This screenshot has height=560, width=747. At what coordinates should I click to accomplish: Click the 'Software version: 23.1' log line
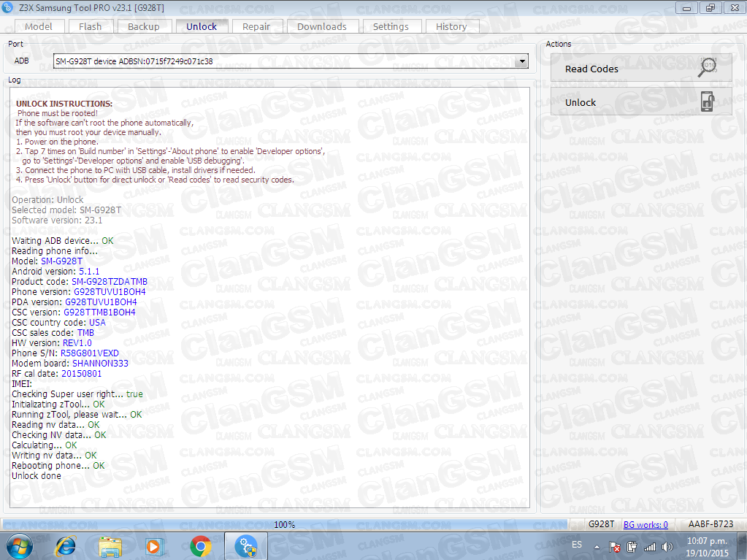57,220
